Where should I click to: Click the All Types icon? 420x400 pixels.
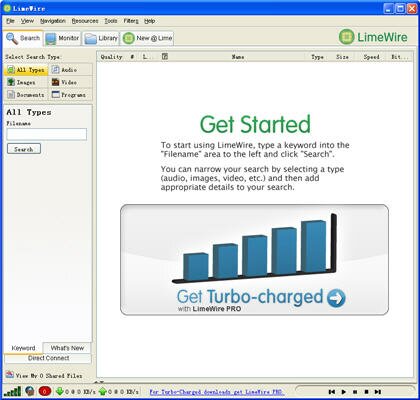click(x=11, y=70)
